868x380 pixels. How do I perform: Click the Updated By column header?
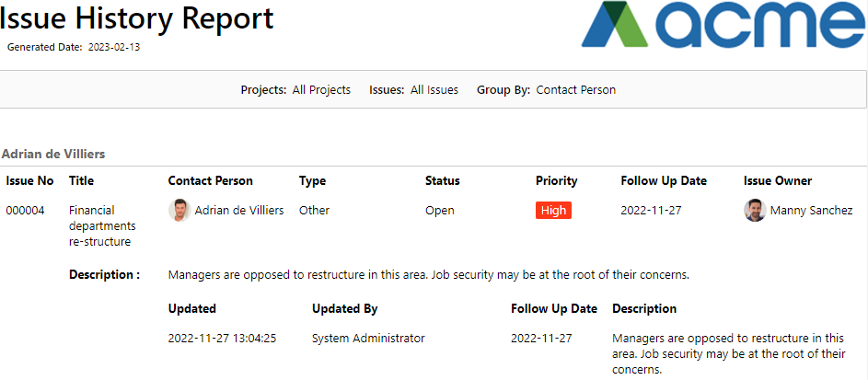point(345,308)
